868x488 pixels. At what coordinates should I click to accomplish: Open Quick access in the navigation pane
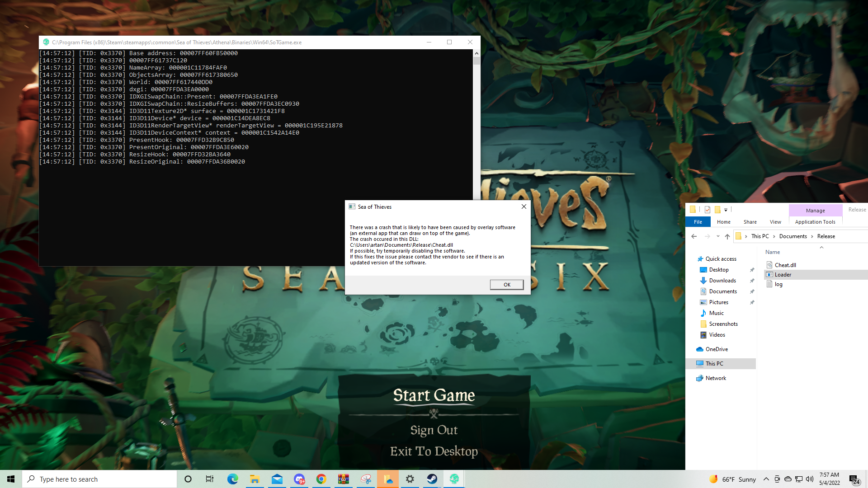(721, 259)
